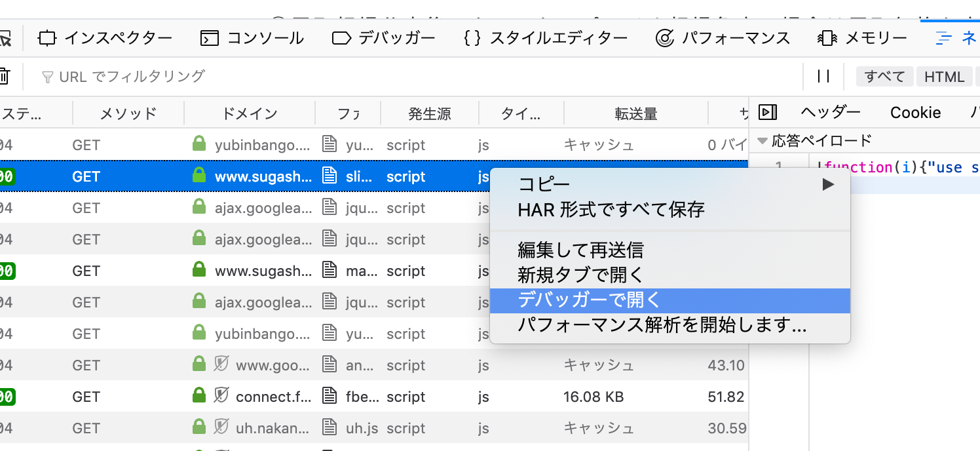
Task: Click lock icon on first yubinbango row
Action: 198,145
